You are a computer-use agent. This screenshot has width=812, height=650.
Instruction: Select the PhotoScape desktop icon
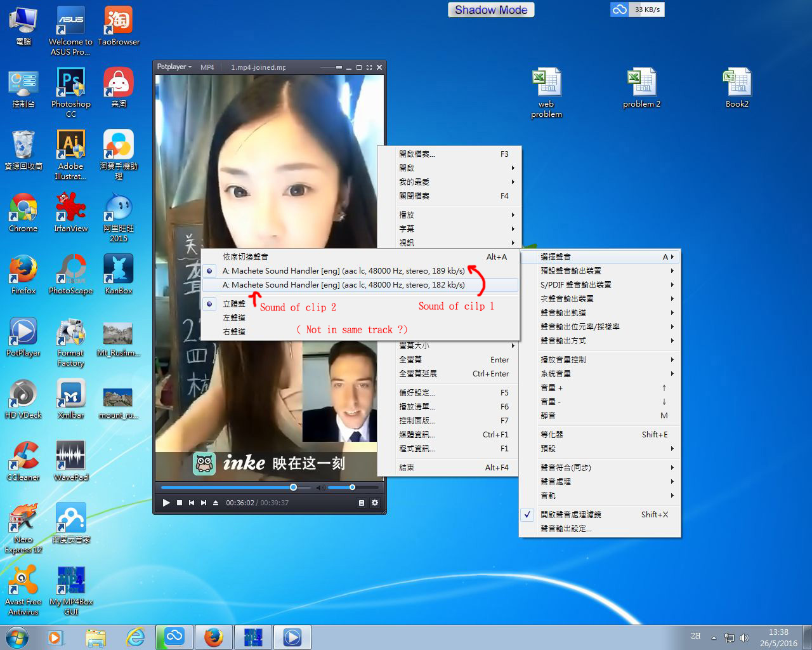71,274
